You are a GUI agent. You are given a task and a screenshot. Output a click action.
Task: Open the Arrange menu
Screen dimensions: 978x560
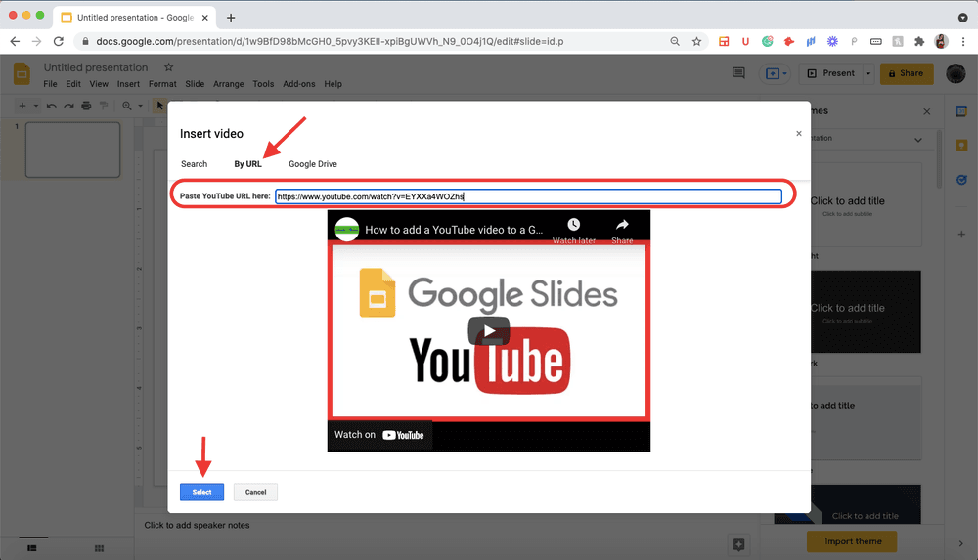point(228,84)
